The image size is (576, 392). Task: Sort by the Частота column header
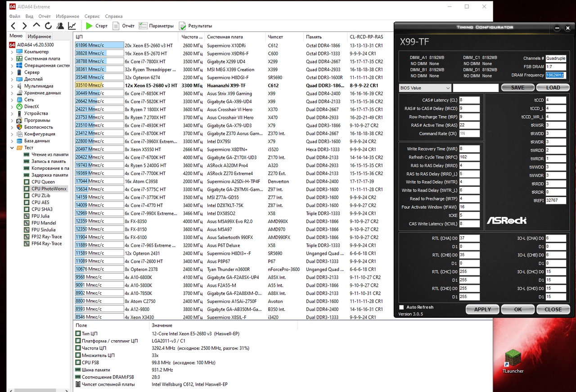click(x=192, y=36)
